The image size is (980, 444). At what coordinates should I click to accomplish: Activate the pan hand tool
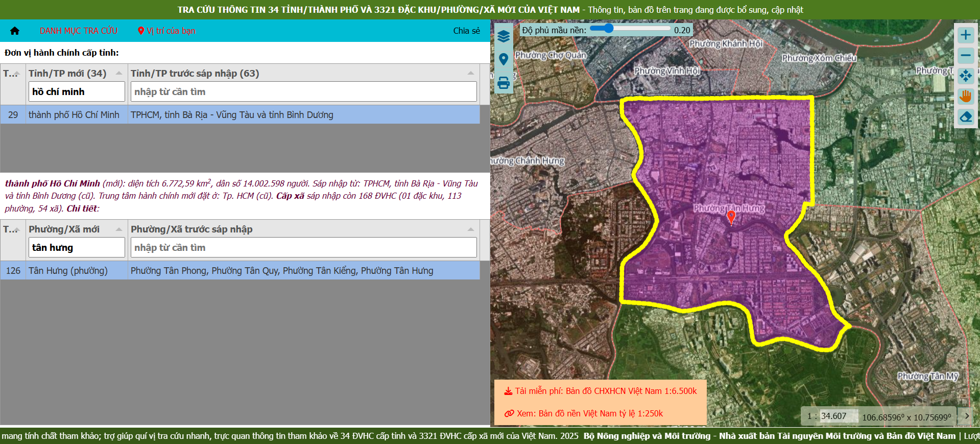pos(965,97)
